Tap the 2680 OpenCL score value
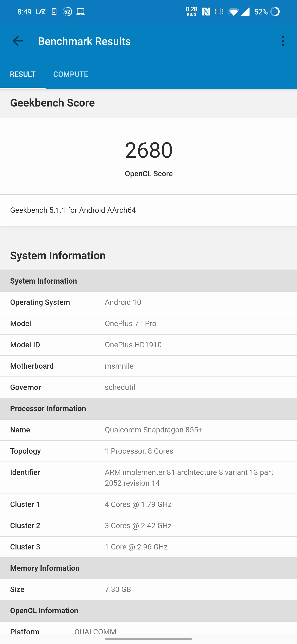This screenshot has width=297, height=644. [x=149, y=150]
